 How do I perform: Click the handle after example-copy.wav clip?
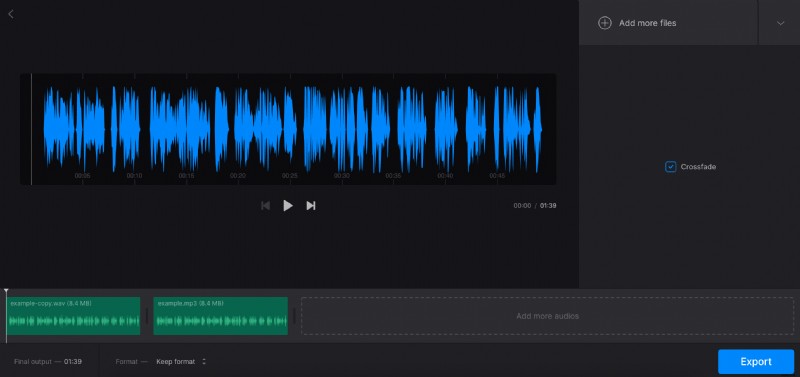coord(147,316)
